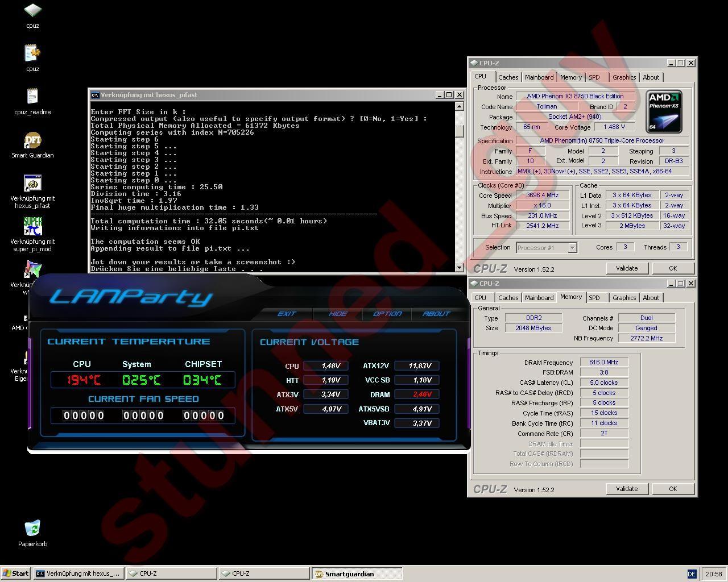Activate second CPU-Z taskbar button
Viewport: 728px width, 582px height.
264,574
